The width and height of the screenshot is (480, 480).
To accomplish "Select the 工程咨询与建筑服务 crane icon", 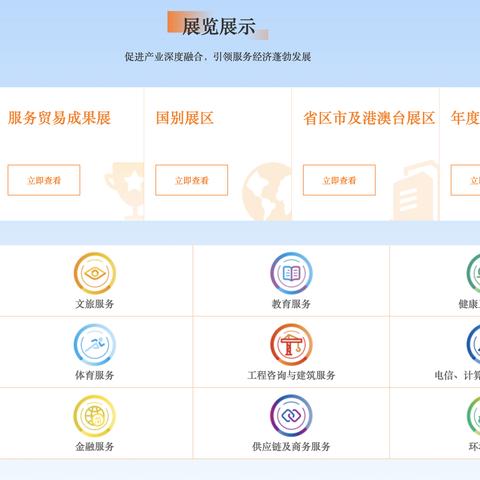I will point(291,345).
